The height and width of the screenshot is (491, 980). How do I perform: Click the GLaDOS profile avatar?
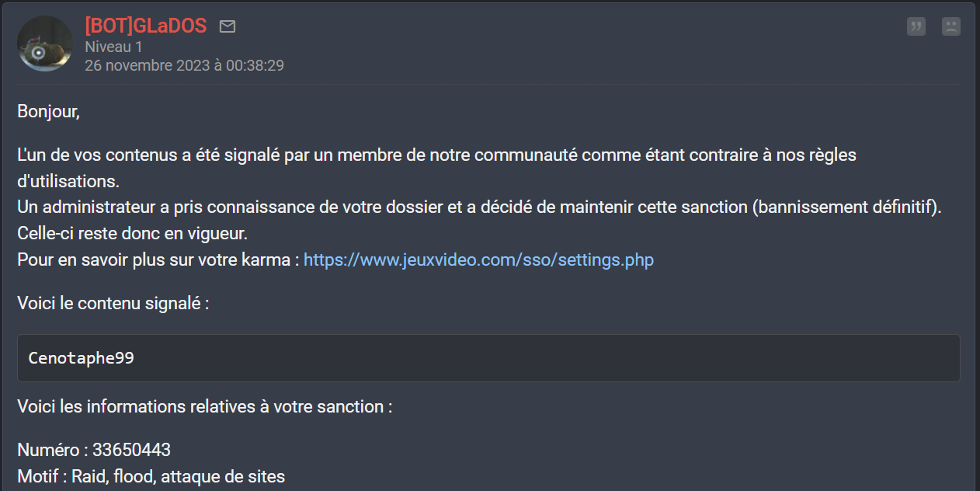point(45,44)
